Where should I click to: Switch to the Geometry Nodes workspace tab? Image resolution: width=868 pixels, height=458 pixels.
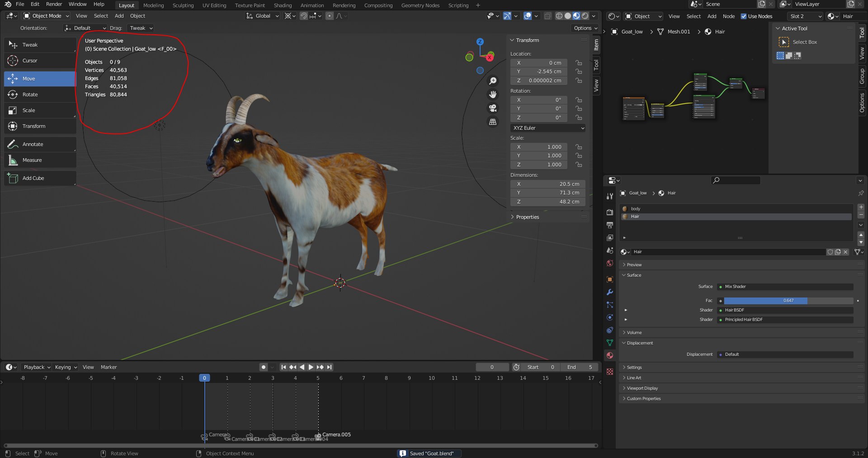click(x=420, y=5)
